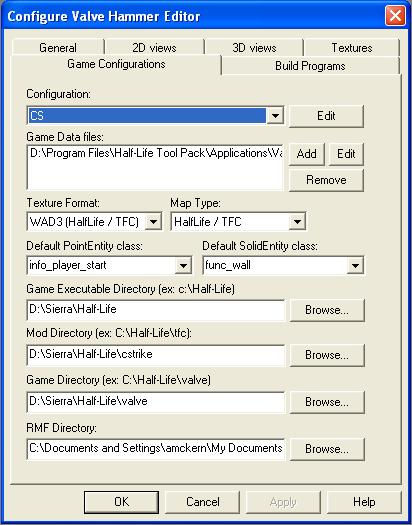Open the Configuration dropdown arrow
Viewport: 412px width, 525px height.
[x=275, y=116]
